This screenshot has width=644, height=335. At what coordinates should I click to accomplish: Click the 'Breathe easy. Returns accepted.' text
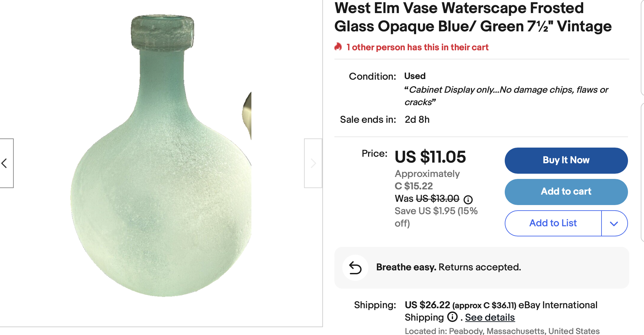pos(449,267)
